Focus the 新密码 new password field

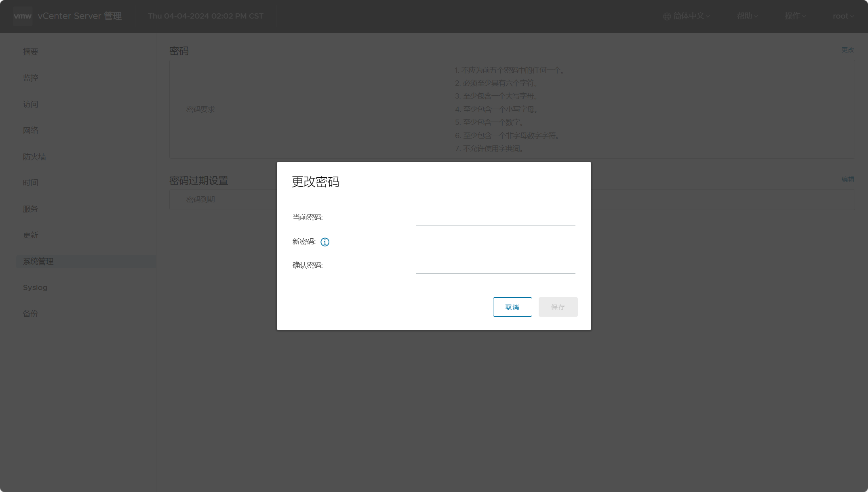point(495,242)
